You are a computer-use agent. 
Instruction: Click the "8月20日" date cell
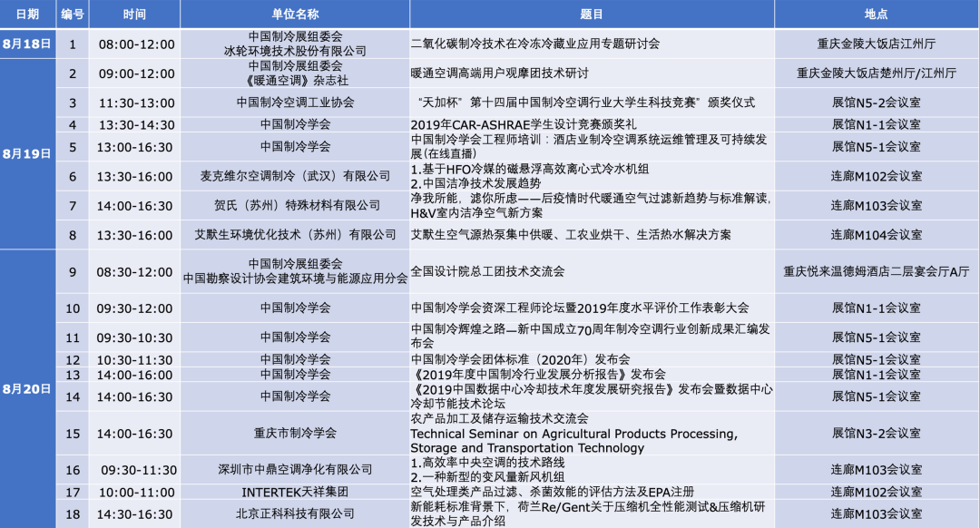[x=27, y=388]
